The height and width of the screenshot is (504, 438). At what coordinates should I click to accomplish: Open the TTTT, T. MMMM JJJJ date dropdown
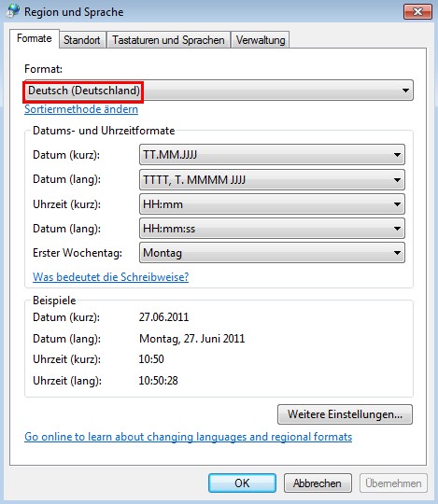point(272,179)
